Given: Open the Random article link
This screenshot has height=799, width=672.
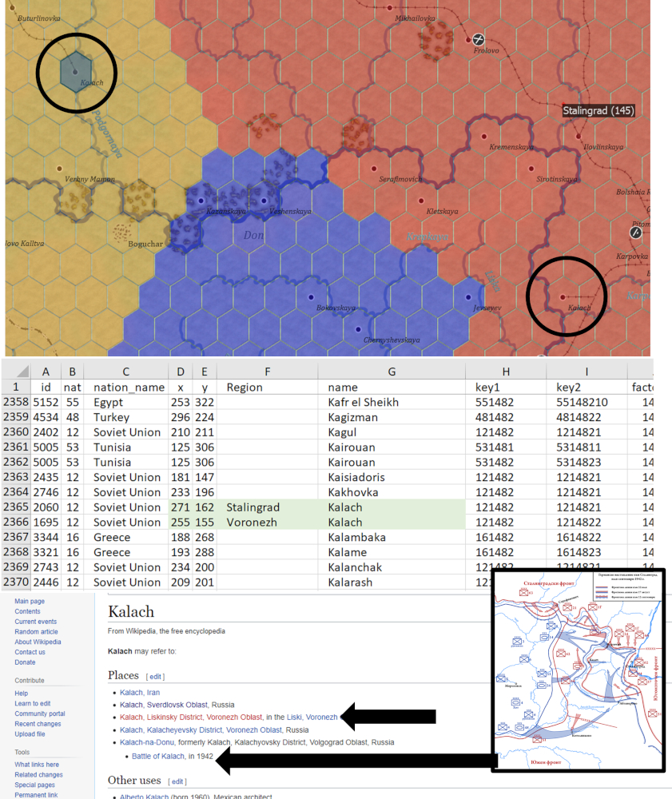Looking at the screenshot, I should [x=36, y=632].
